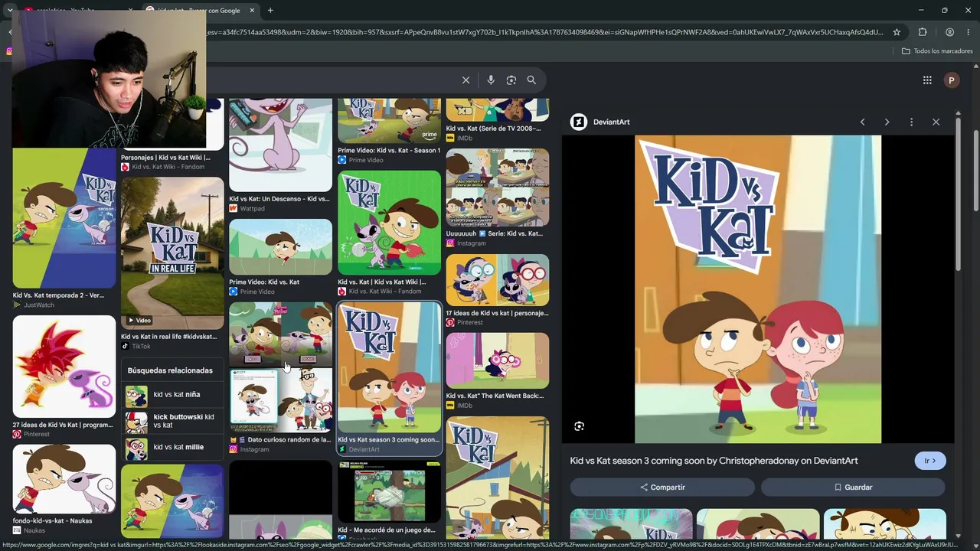The image size is (980, 551).
Task: Open the Prime Video: Kid vs. Kat thumbnail
Action: [280, 247]
